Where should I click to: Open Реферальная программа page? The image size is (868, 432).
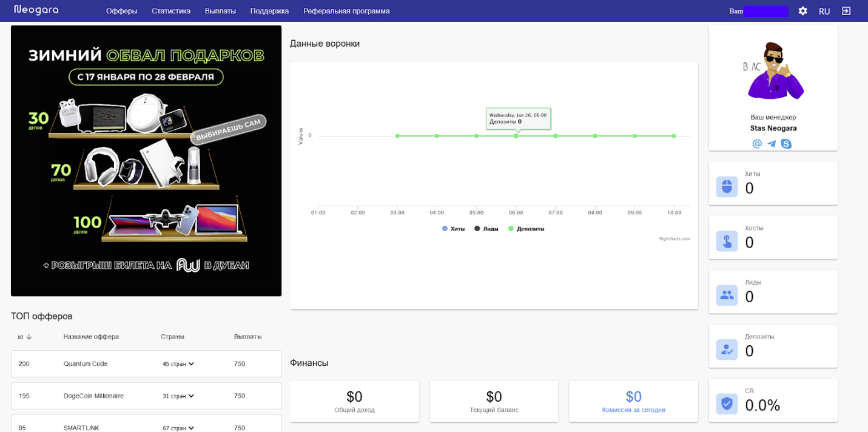point(346,11)
